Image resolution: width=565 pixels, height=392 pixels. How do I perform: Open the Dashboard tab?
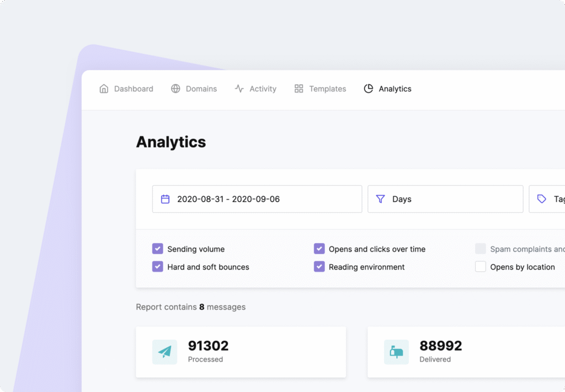pyautogui.click(x=126, y=89)
